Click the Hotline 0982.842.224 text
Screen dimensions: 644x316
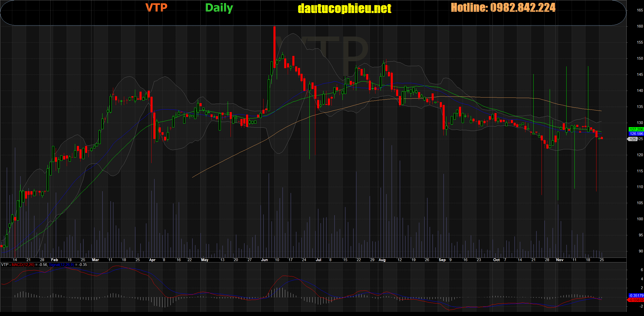click(503, 7)
